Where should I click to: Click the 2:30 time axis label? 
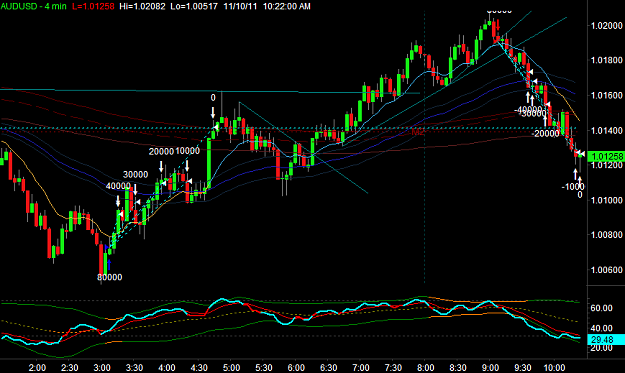pos(69,367)
